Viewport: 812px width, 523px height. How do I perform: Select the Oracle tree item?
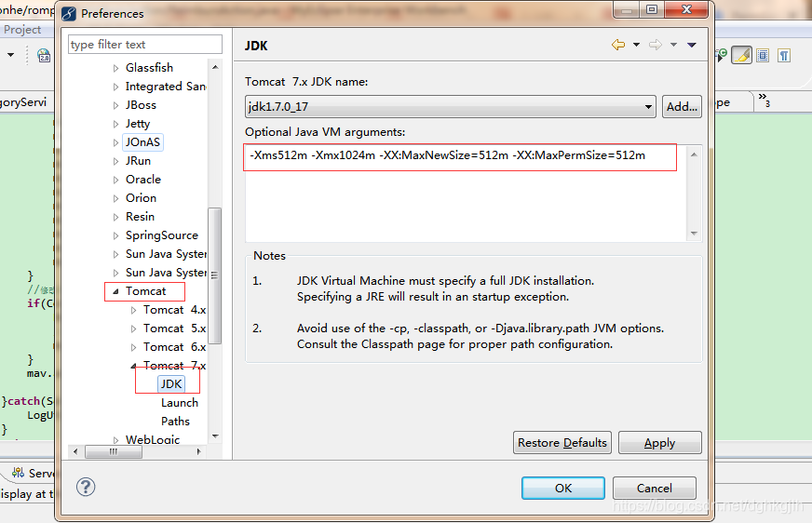coord(143,180)
